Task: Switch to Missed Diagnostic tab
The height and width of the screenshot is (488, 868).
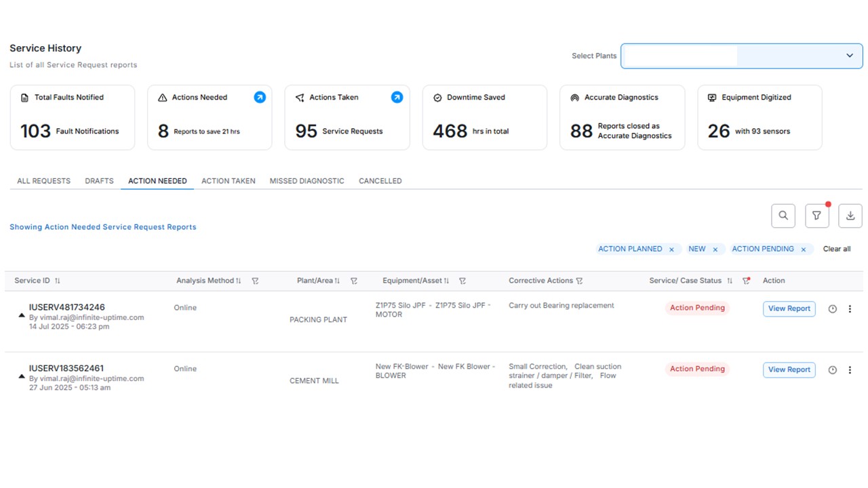Action: click(307, 181)
